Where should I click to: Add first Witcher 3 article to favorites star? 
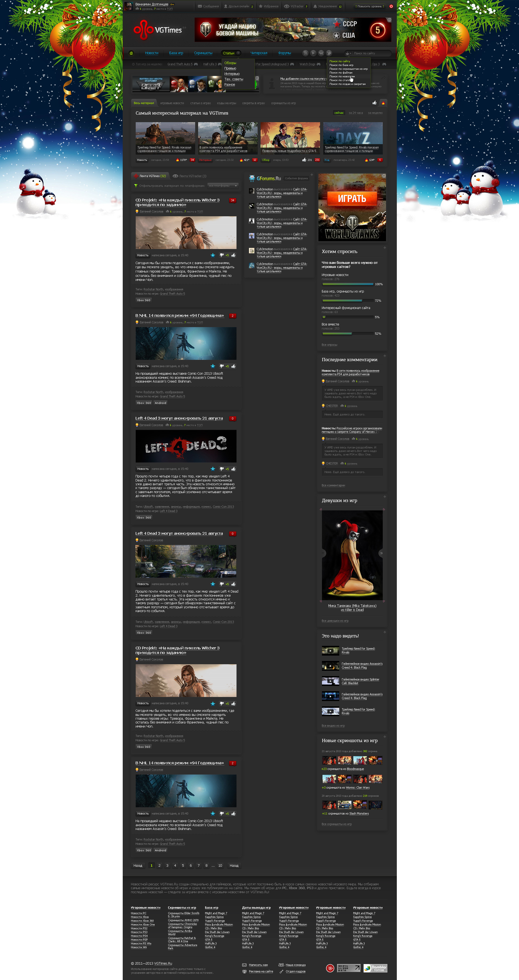coord(213,255)
